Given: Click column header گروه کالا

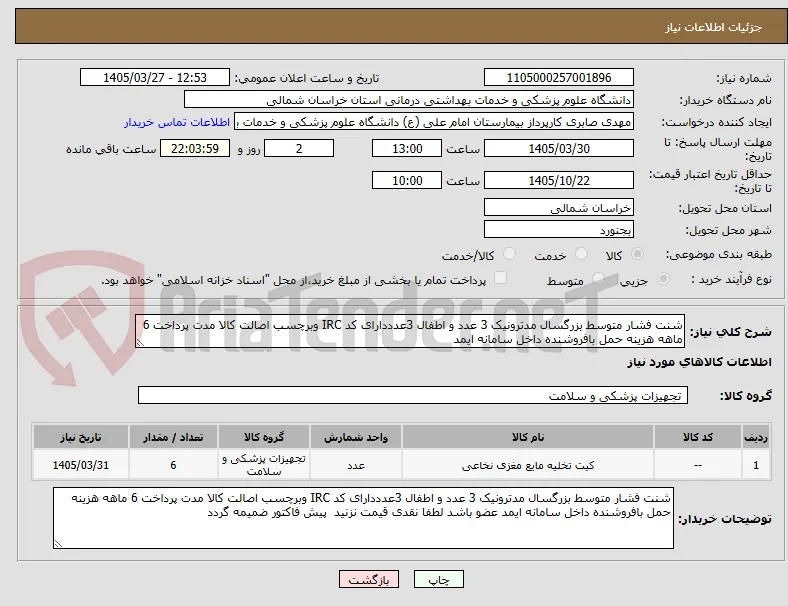Looking at the screenshot, I should (264, 437).
